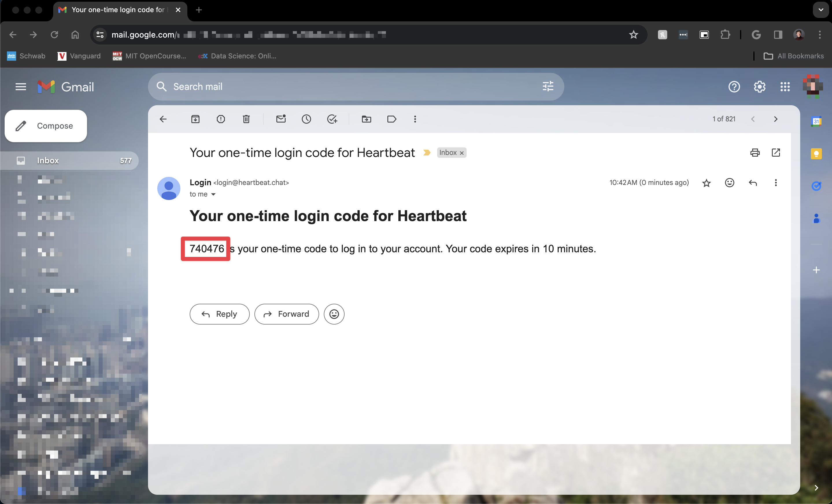Reload the current page
The height and width of the screenshot is (504, 832).
tap(54, 34)
